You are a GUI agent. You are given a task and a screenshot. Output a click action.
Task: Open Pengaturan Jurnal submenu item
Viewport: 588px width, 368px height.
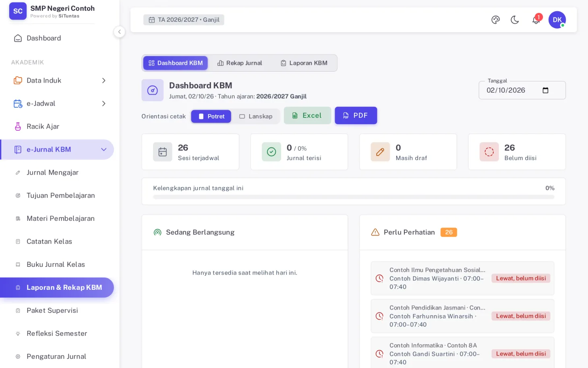point(57,356)
